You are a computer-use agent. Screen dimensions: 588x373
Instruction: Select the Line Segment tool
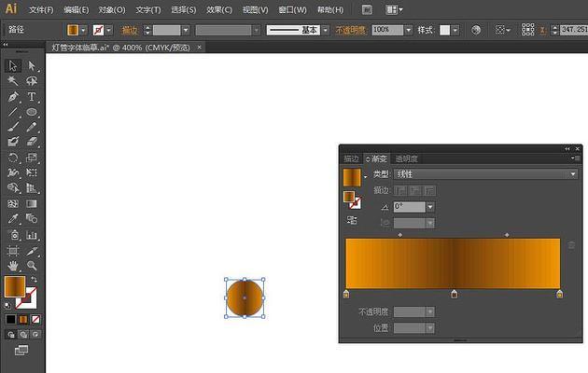click(13, 112)
